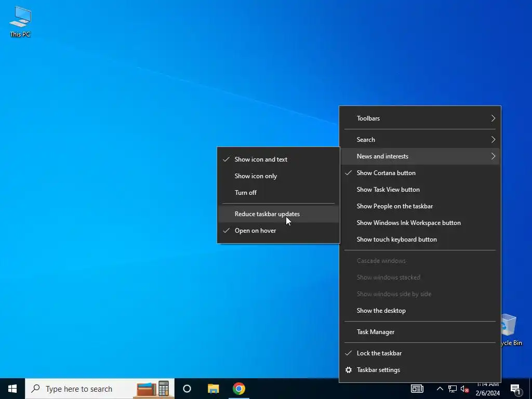Viewport: 532px width, 399px height.
Task: Open the Toolbars menu entry
Action: tap(420, 118)
